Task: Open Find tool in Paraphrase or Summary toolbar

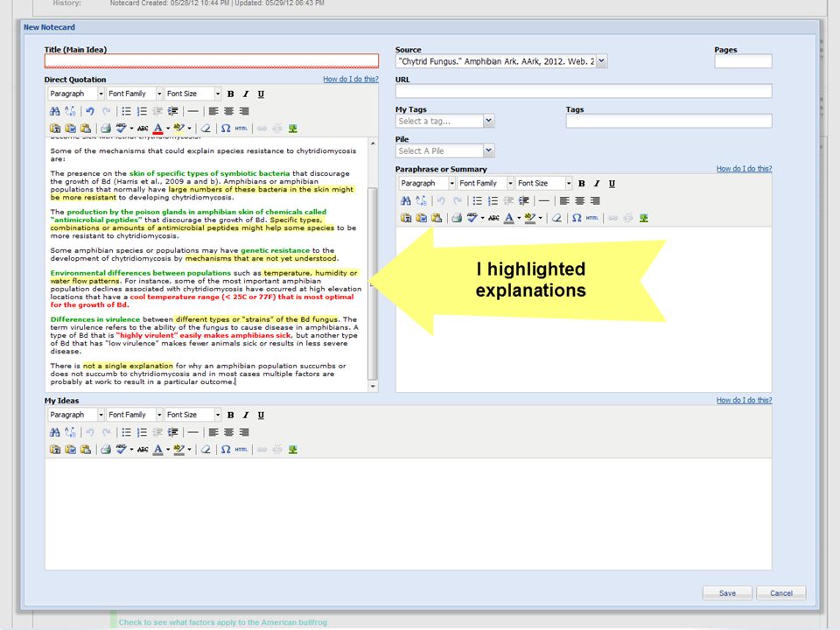Action: click(x=405, y=200)
